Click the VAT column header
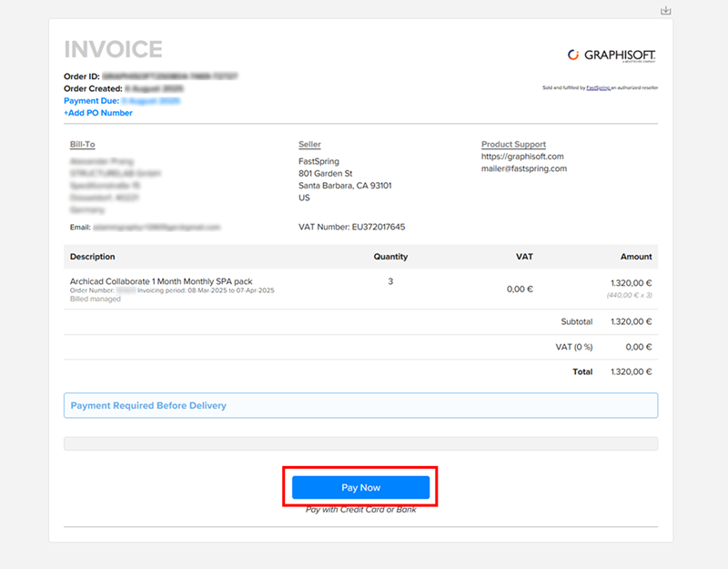 [x=524, y=257]
